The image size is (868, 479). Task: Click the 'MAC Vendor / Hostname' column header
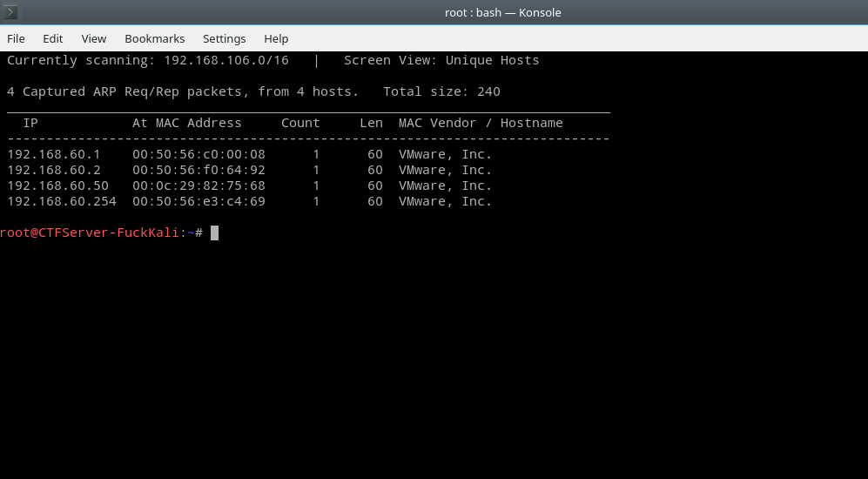click(x=481, y=123)
